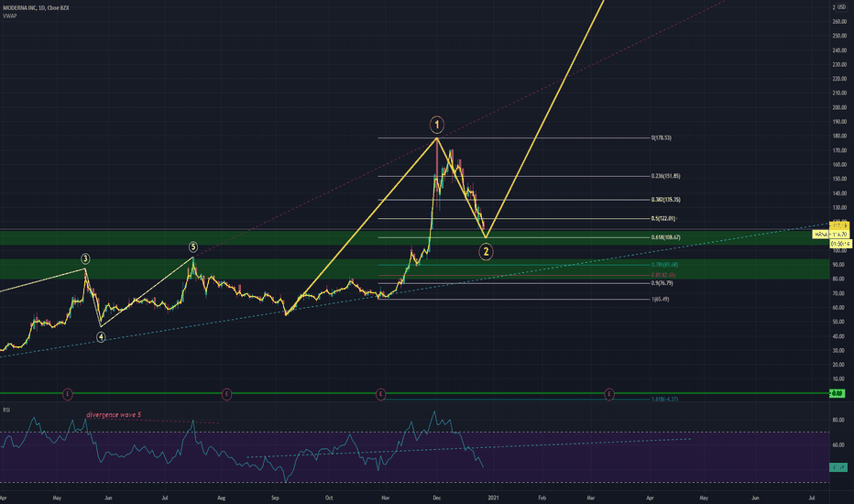Click the 1(65.49) Fibonacci level label
Viewport: 854px width, 504px height.
[x=660, y=299]
